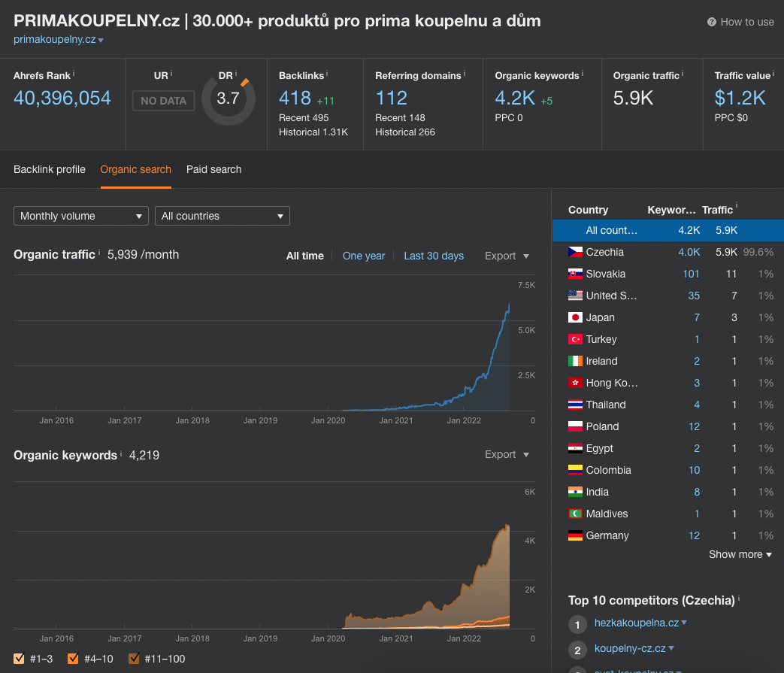Viewport: 784px width, 673px height.
Task: Click info icon next to DR label
Action: (x=236, y=74)
